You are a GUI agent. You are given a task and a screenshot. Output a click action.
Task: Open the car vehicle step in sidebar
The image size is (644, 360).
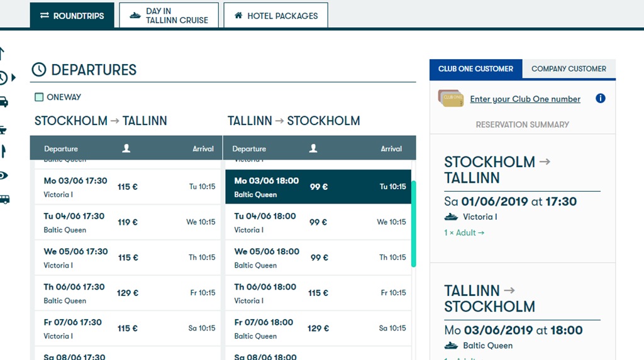point(4,102)
